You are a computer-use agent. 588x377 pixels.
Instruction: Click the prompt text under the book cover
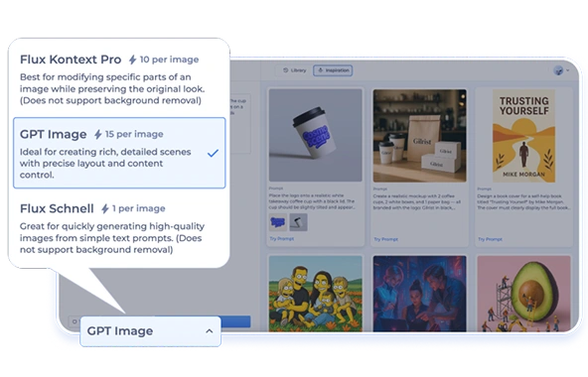(x=523, y=201)
